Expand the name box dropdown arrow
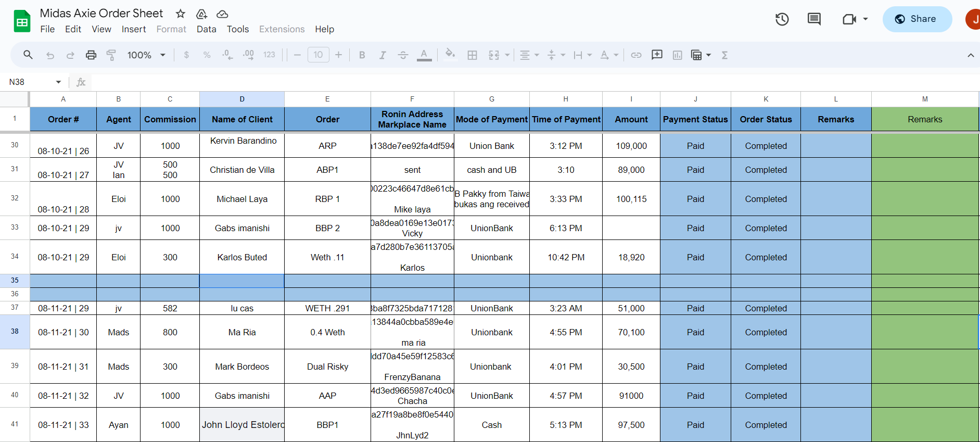980x442 pixels. click(58, 82)
